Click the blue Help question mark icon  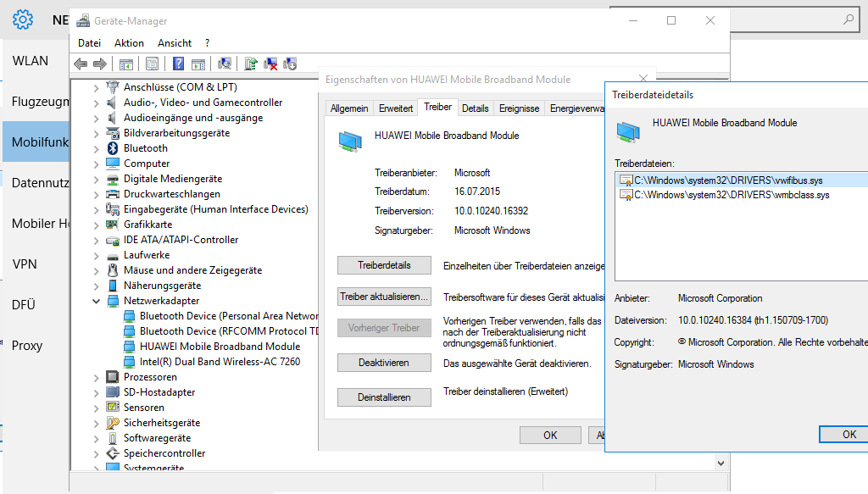(x=178, y=64)
